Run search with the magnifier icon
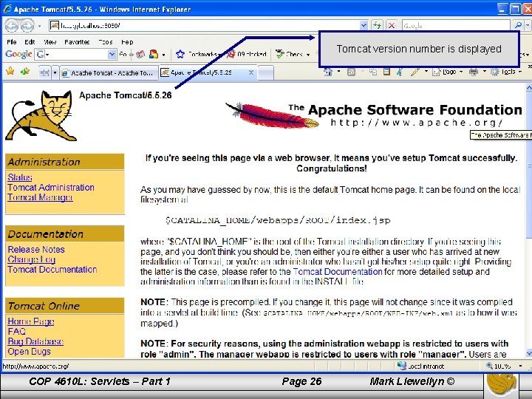This screenshot has width=532, height=399. click(518, 25)
